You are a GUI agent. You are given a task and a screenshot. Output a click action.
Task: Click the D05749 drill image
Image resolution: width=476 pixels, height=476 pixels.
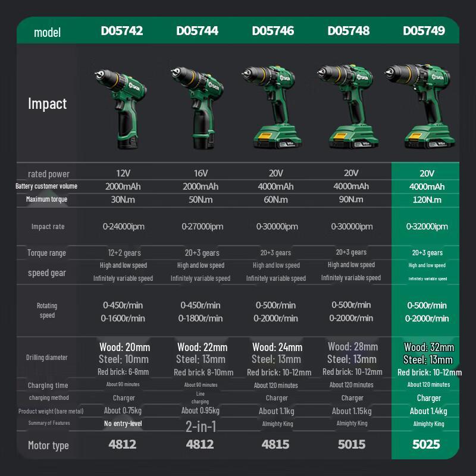coord(421,107)
